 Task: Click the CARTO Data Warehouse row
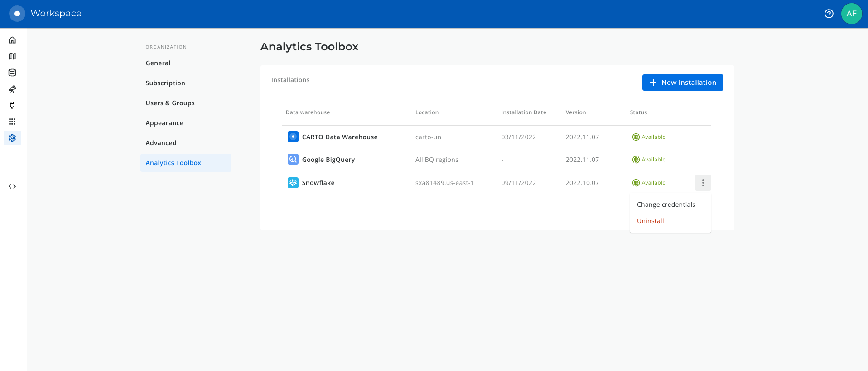click(339, 137)
